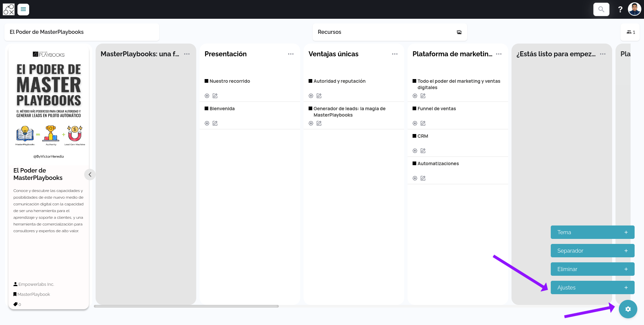Edit the Nuestro recorrido item

tap(215, 96)
